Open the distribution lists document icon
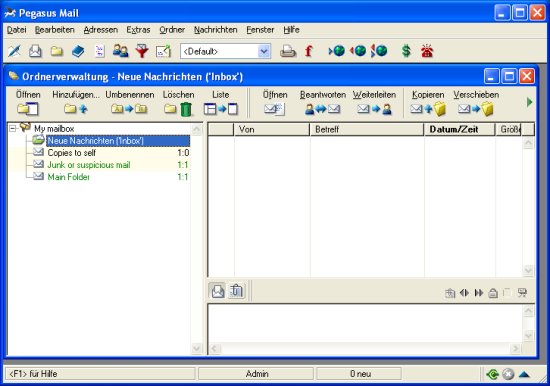 (x=100, y=51)
